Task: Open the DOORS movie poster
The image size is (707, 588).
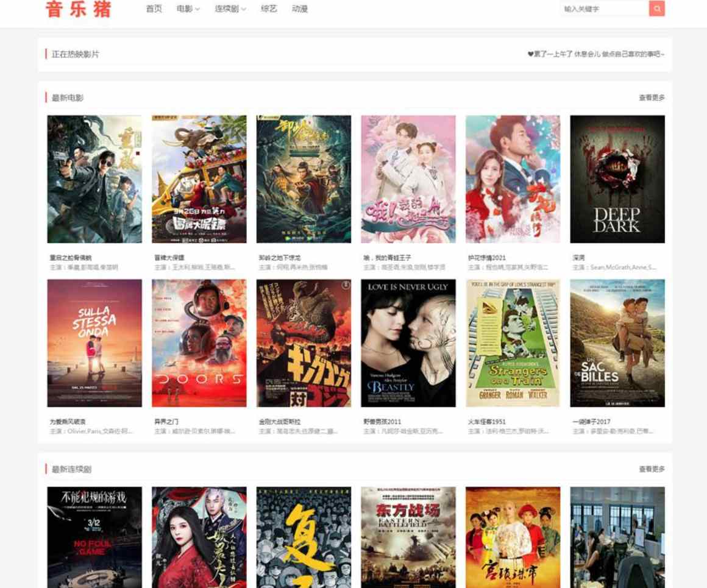Action: click(199, 343)
